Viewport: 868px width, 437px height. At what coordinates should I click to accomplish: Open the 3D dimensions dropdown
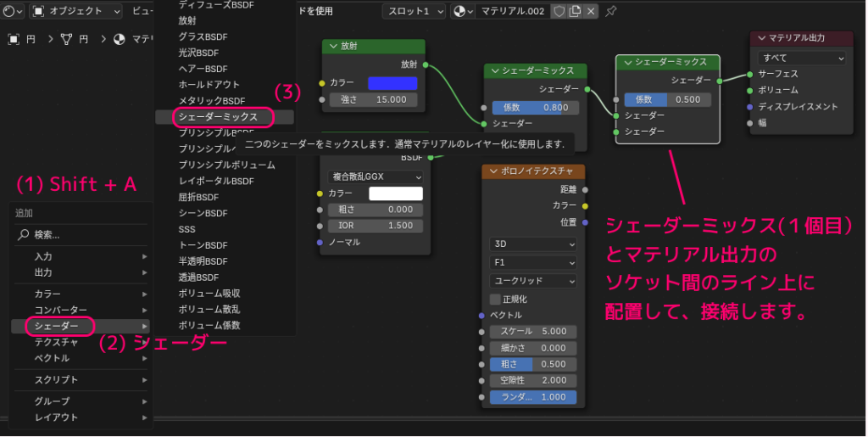pyautogui.click(x=532, y=244)
